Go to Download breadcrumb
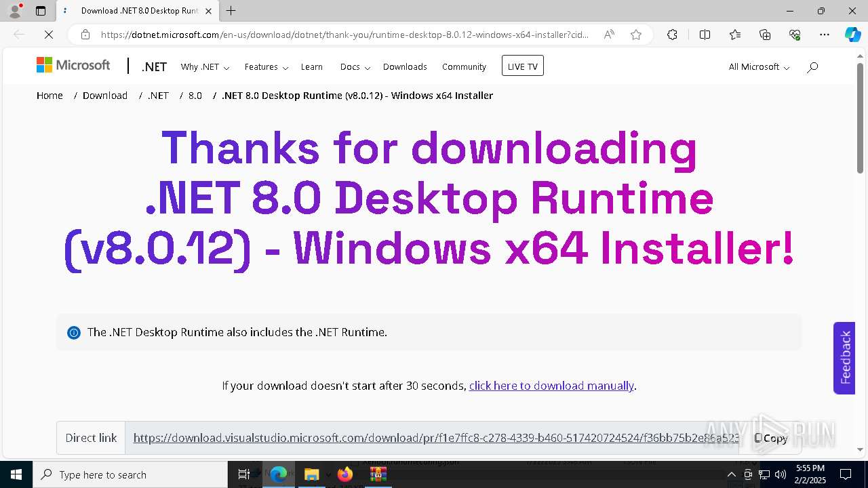The width and height of the screenshot is (868, 488). pos(105,96)
